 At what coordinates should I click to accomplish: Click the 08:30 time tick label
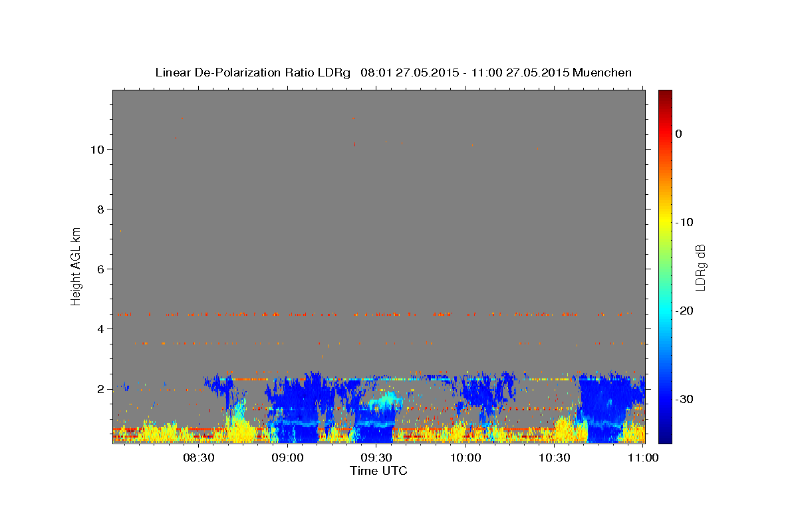pyautogui.click(x=199, y=458)
